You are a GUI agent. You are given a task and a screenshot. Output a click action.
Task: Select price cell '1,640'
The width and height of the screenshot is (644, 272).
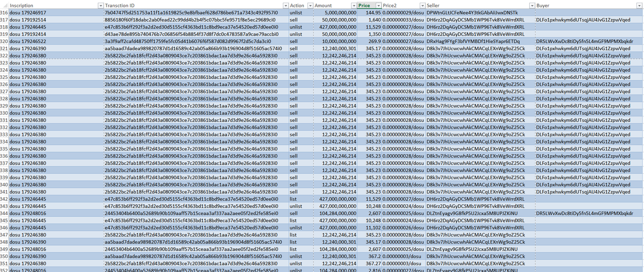pyautogui.click(x=370, y=19)
